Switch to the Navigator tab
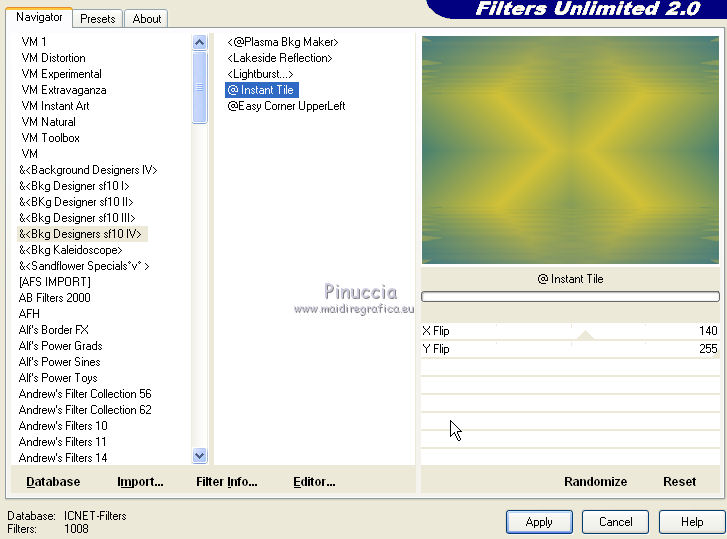 (39, 17)
